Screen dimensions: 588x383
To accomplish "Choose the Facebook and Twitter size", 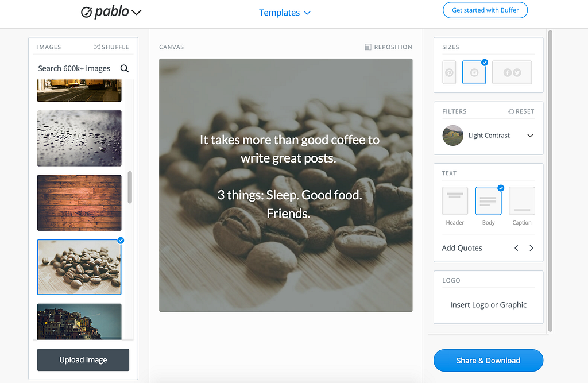I will 512,72.
